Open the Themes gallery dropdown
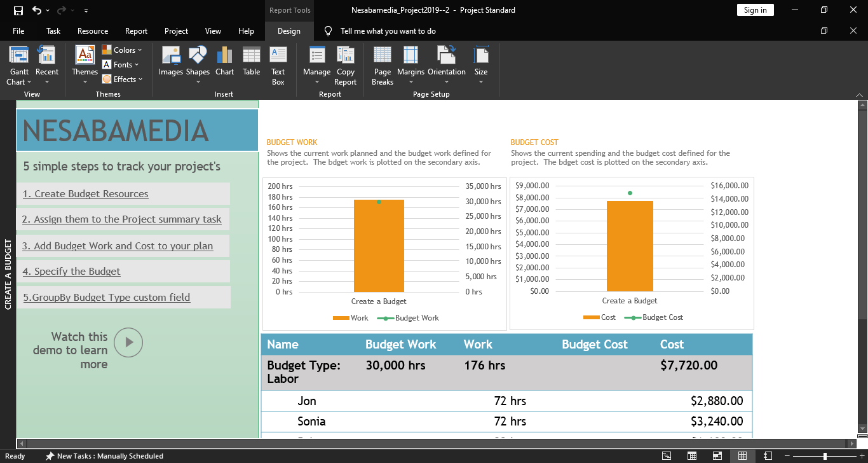Screen dimensions: 868x463 [85, 65]
